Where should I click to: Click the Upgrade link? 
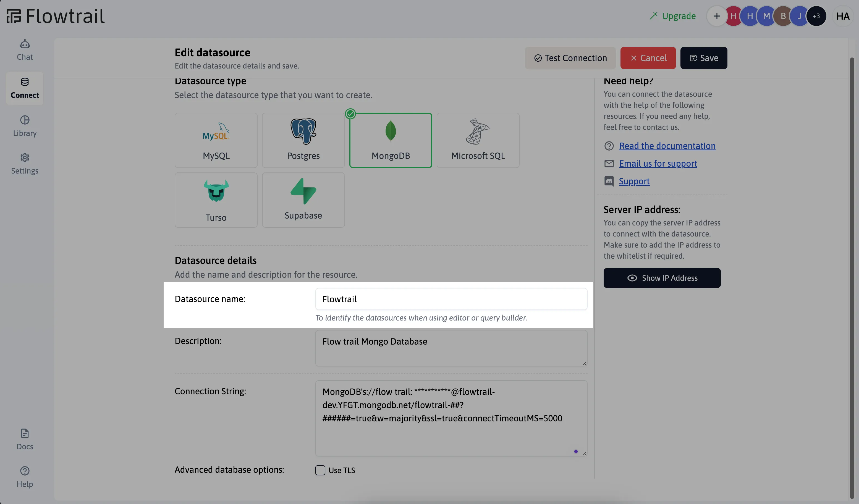tap(672, 16)
